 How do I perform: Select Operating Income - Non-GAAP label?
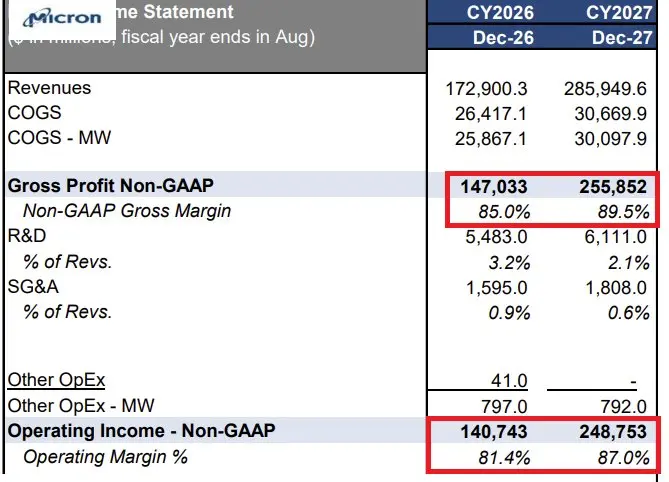tap(141, 431)
